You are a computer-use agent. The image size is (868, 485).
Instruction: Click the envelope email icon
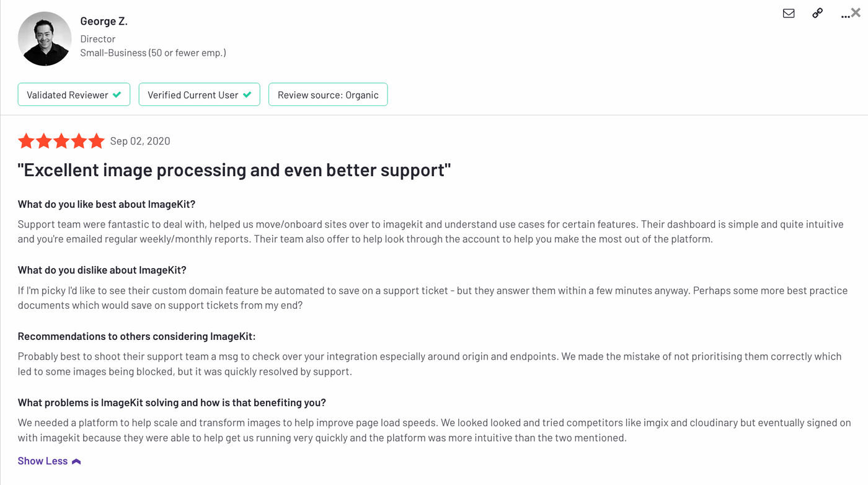(x=789, y=13)
